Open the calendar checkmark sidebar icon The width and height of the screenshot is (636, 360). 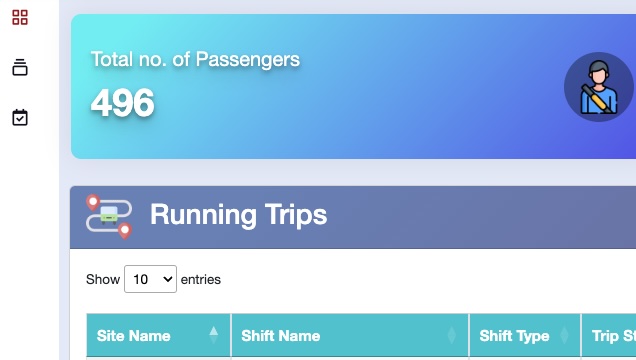tap(20, 118)
